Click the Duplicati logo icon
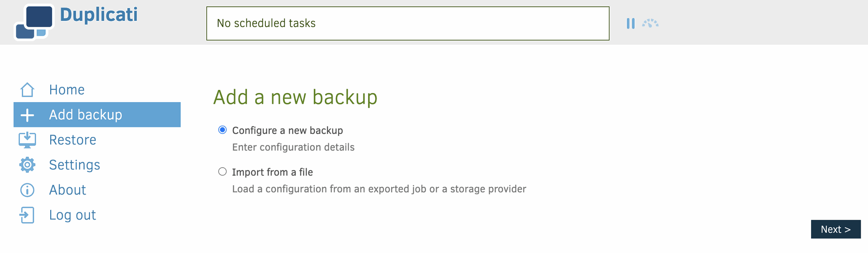 pyautogui.click(x=34, y=22)
